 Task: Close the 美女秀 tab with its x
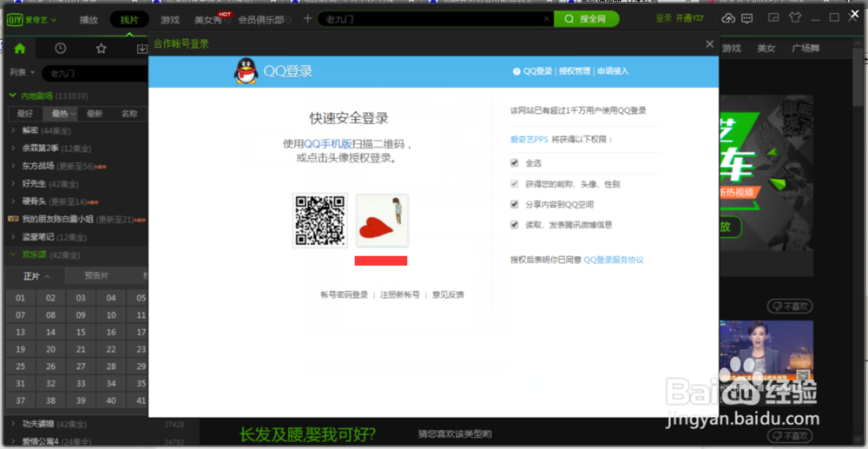pos(227,20)
